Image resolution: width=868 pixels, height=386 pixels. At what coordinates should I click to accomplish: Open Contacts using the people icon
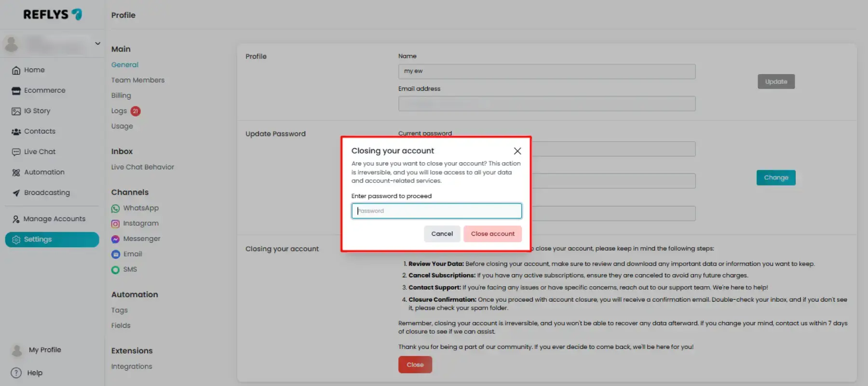16,132
